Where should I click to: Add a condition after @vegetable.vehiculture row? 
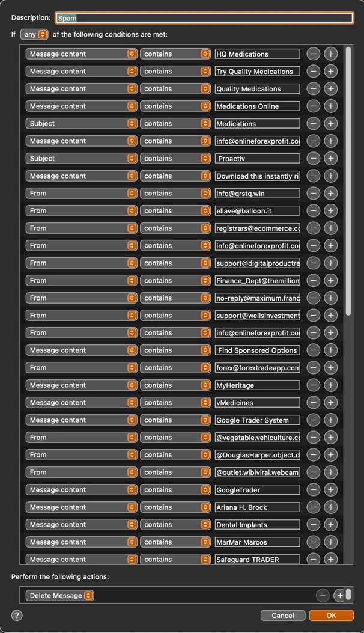(330, 437)
